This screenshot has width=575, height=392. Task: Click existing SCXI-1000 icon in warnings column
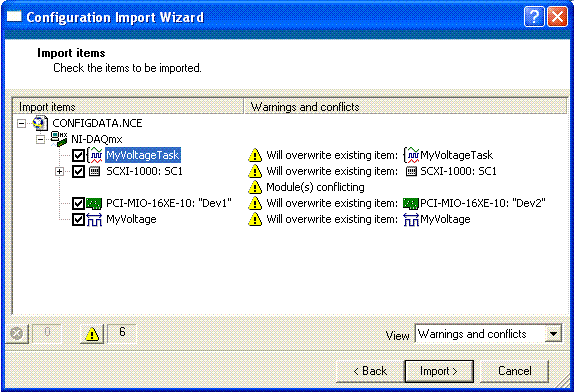(411, 171)
